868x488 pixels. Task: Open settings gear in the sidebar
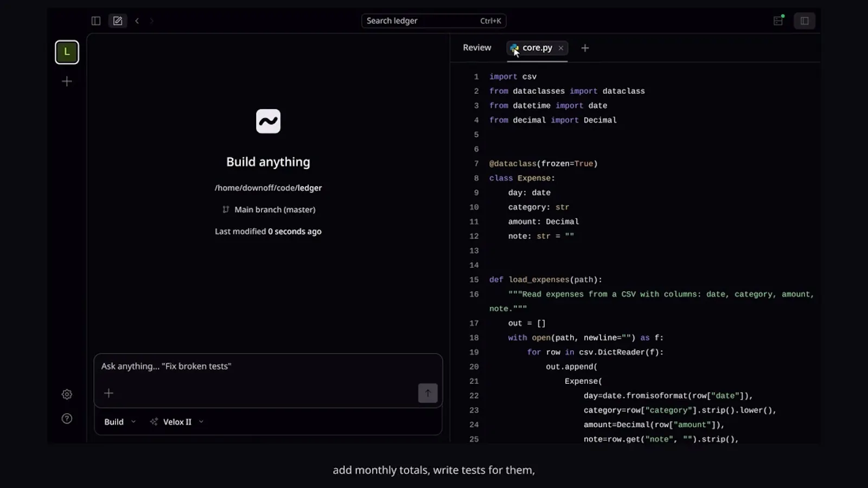click(x=67, y=394)
